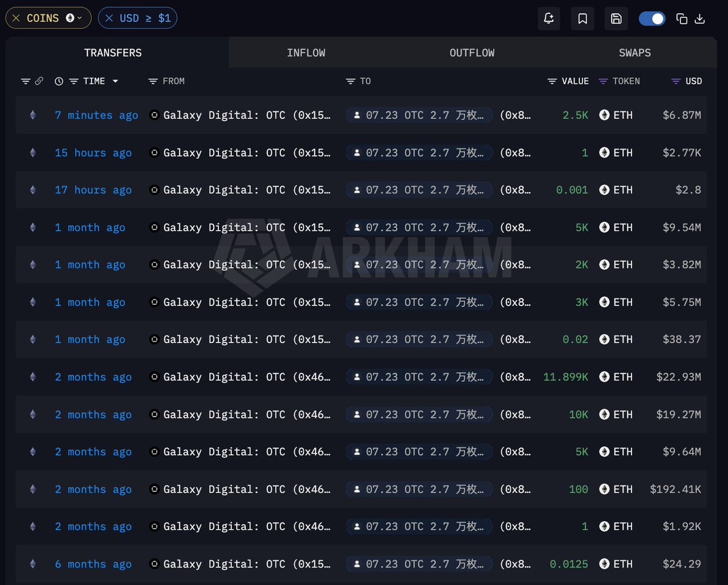
Task: Remove the COINS filter chip
Action: coord(16,18)
